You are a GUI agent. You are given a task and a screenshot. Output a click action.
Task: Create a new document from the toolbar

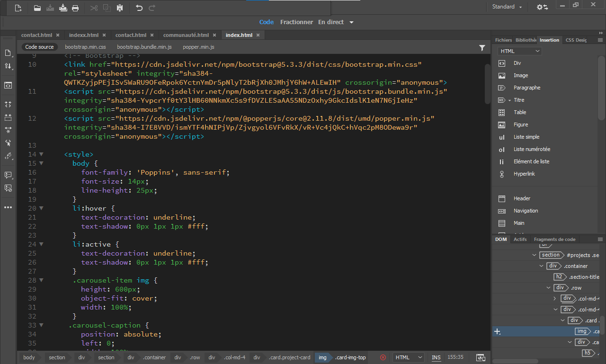pyautogui.click(x=18, y=9)
